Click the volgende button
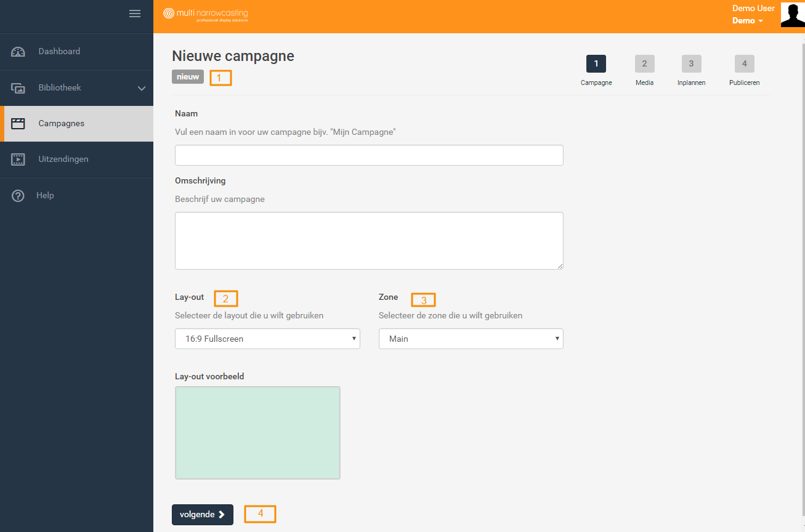 (203, 515)
